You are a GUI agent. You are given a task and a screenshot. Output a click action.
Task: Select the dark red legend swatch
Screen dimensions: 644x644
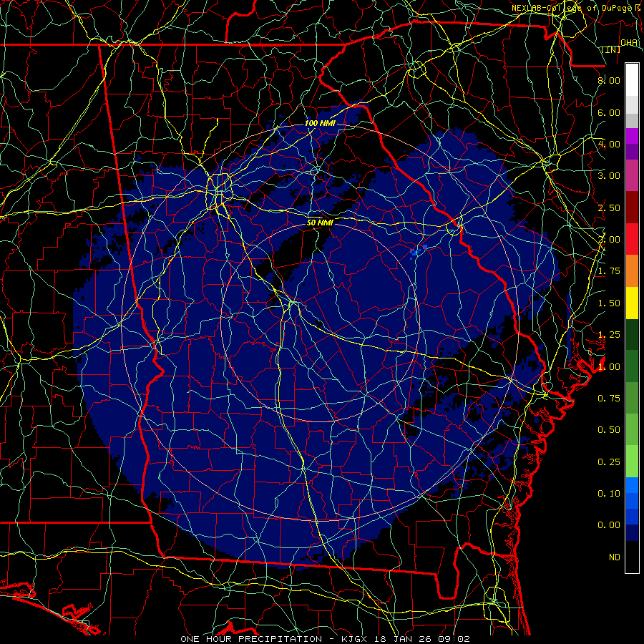(632, 208)
